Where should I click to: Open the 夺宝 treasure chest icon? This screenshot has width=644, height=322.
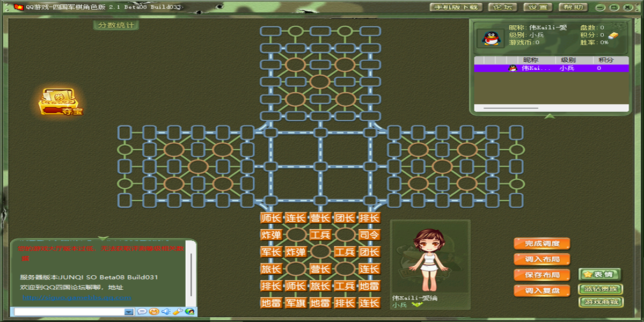tap(61, 102)
